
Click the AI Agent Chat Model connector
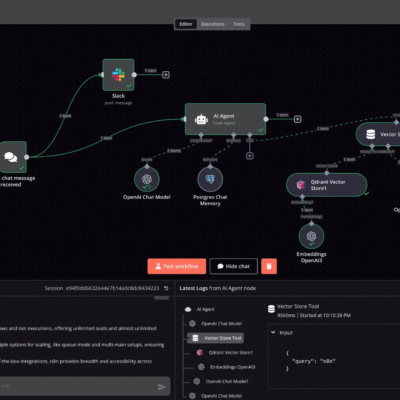201,135
